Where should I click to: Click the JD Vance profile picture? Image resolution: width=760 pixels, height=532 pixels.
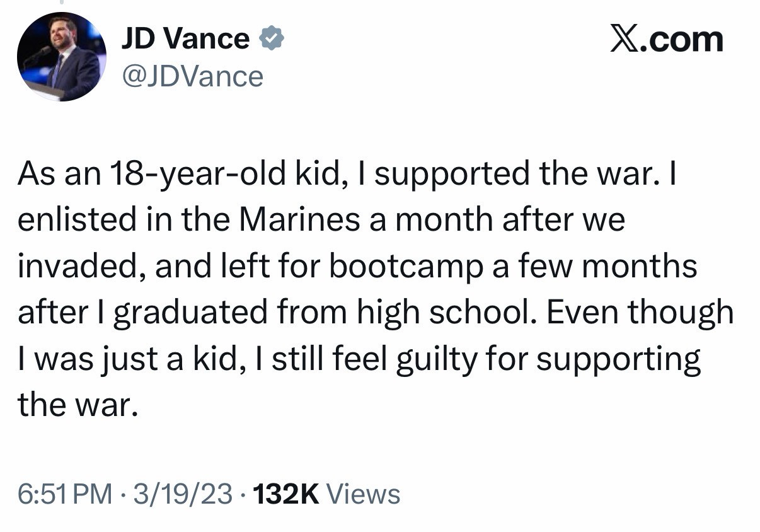(62, 57)
